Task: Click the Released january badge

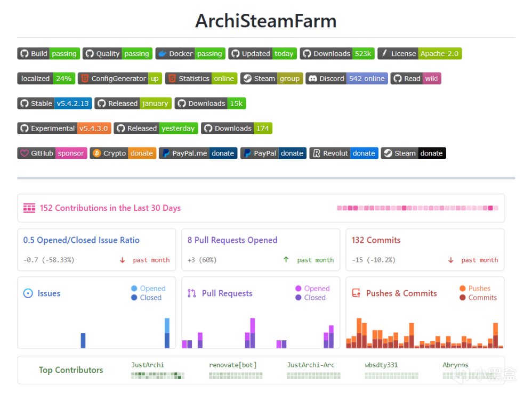Action: [x=133, y=103]
